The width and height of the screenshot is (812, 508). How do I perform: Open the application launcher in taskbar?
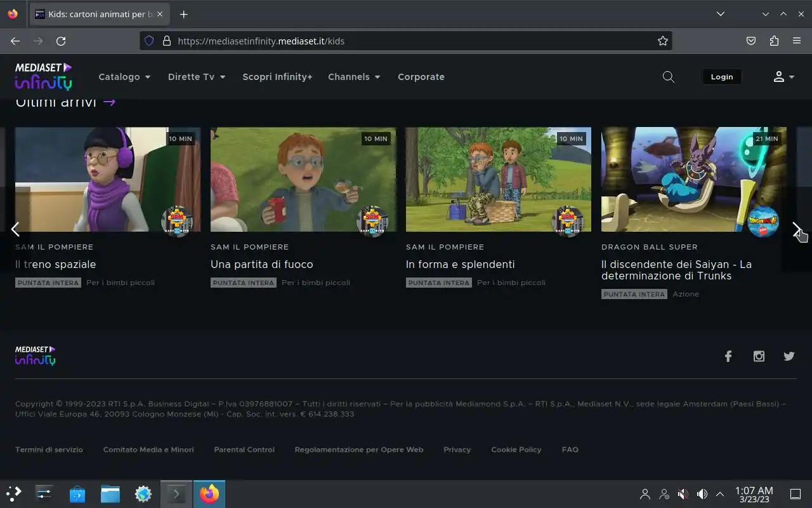[x=14, y=493]
